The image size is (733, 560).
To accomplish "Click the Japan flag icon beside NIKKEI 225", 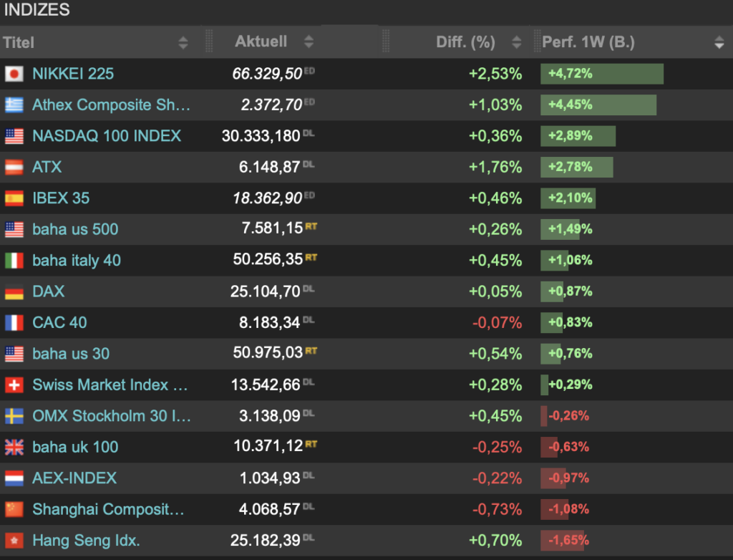I will [14, 74].
